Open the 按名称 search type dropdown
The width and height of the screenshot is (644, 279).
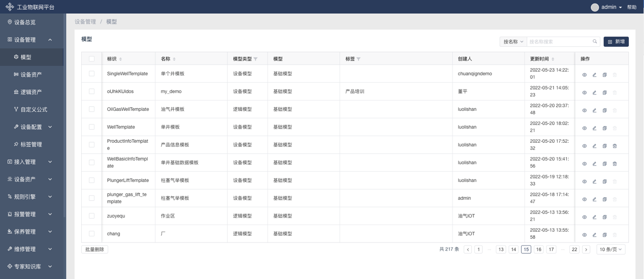(513, 42)
